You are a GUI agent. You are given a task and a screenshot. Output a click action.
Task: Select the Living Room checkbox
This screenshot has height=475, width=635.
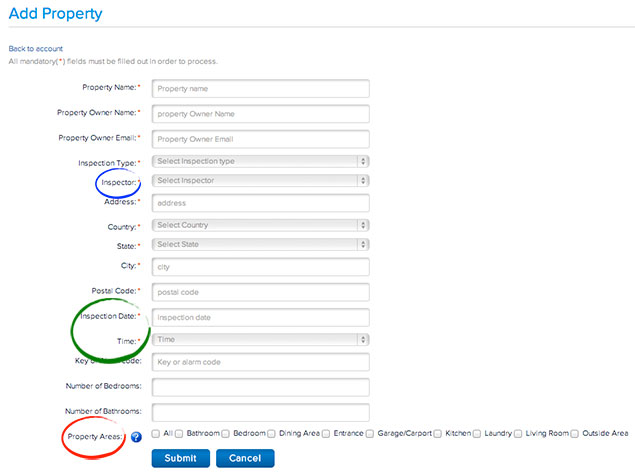pos(518,434)
